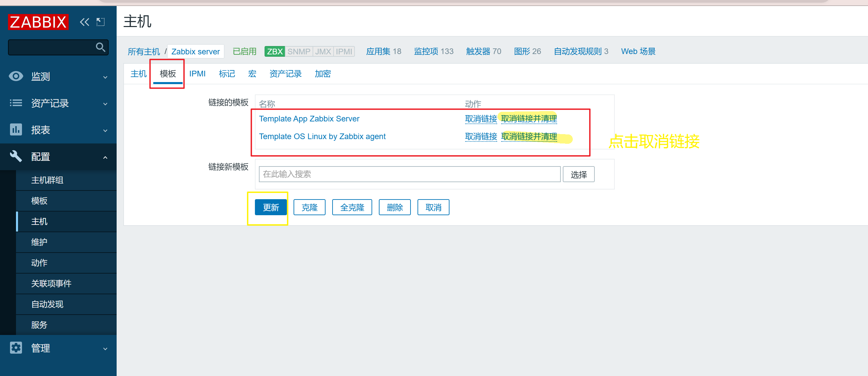The width and height of the screenshot is (868, 376).
Task: Click the ZABBIX logo
Action: point(38,22)
